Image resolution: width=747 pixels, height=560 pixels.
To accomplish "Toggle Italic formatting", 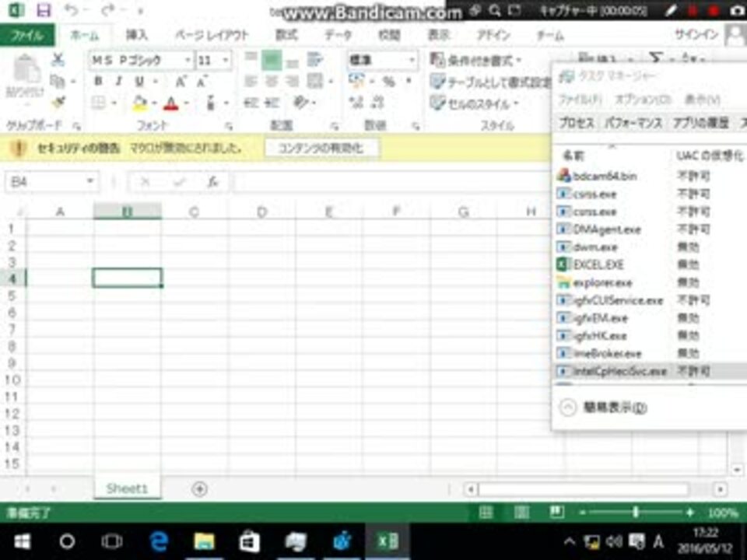I will tap(118, 81).
